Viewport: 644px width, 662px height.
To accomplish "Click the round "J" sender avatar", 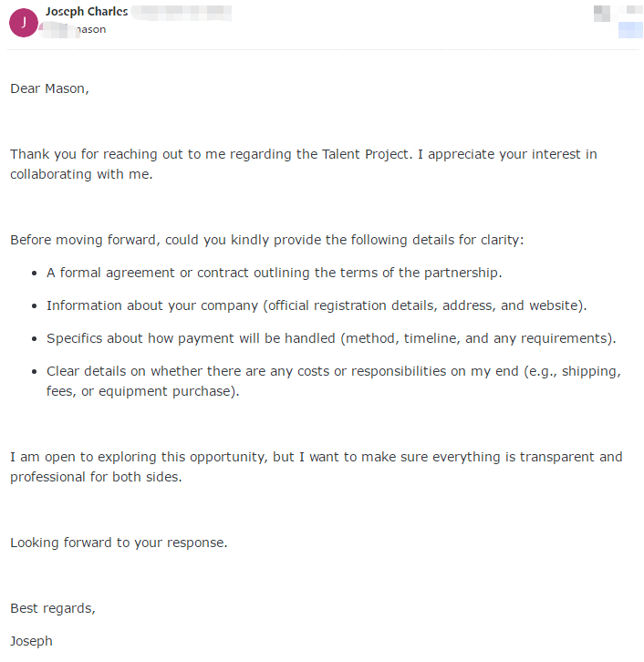I will tap(23, 22).
